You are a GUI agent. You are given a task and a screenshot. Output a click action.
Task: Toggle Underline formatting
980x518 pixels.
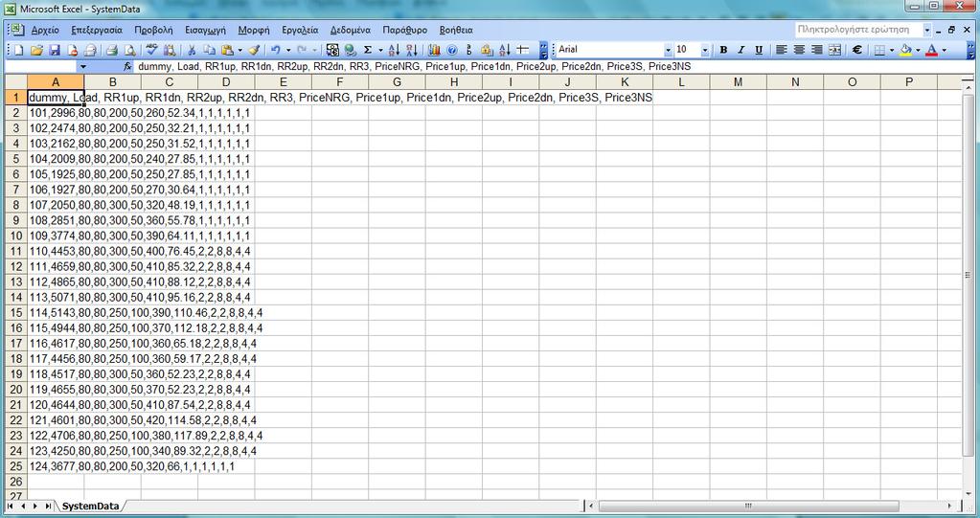point(759,50)
